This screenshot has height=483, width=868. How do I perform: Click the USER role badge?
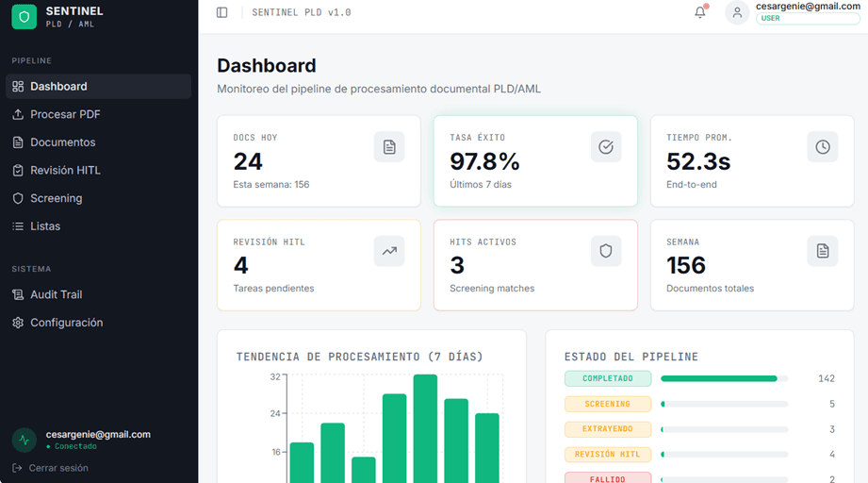coord(808,18)
